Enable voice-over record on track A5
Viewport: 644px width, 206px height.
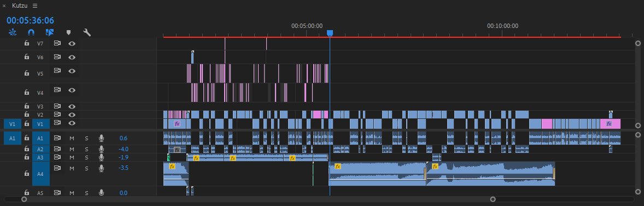[102, 192]
